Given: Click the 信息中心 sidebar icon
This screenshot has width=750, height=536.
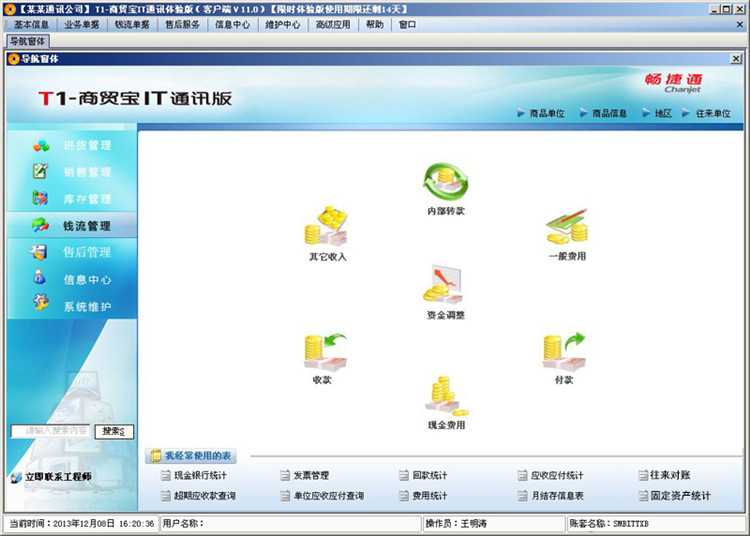Looking at the screenshot, I should coord(40,278).
